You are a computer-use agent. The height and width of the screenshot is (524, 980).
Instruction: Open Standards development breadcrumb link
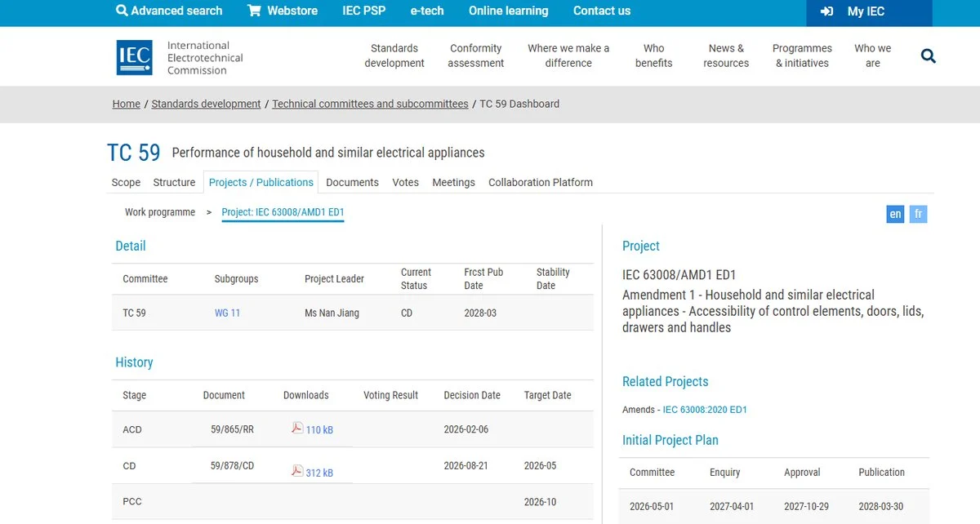[207, 104]
